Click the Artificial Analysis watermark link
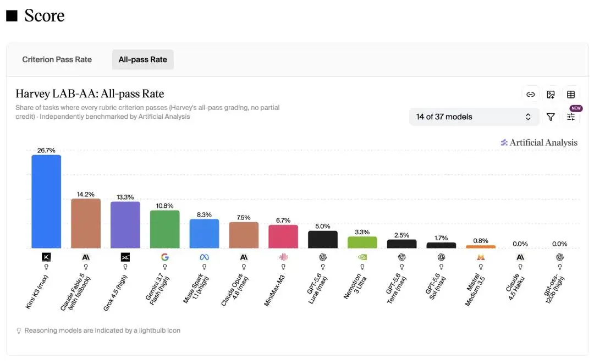 pyautogui.click(x=539, y=143)
